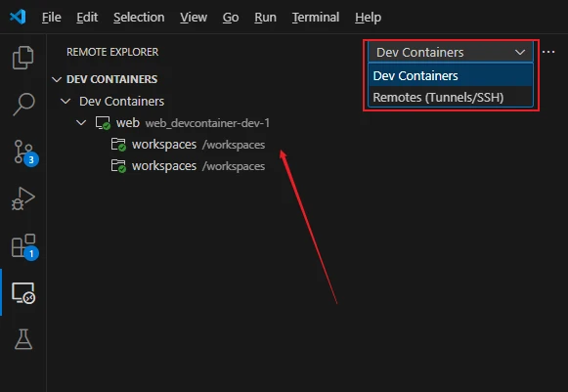
Task: Open the Explorer view in activity bar
Action: (x=23, y=58)
